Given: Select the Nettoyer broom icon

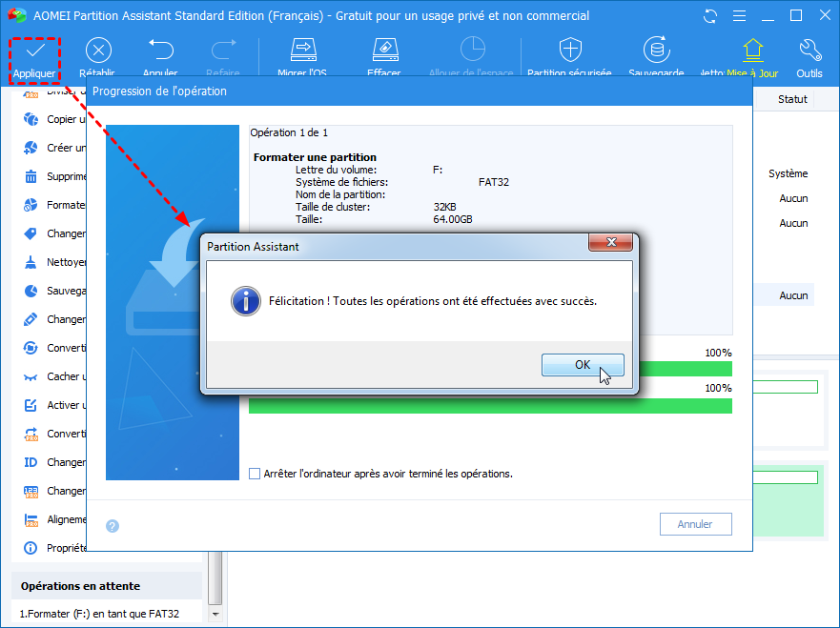Looking at the screenshot, I should click(x=31, y=262).
